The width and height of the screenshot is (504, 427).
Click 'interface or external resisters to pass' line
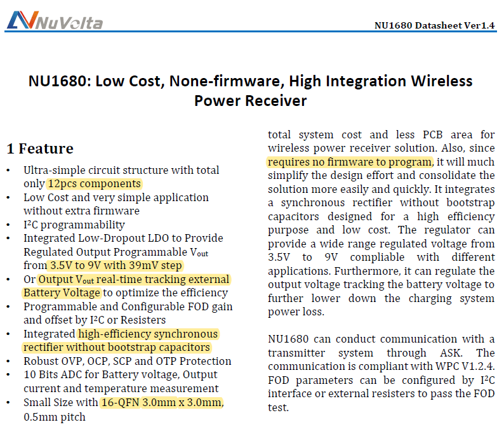(381, 393)
